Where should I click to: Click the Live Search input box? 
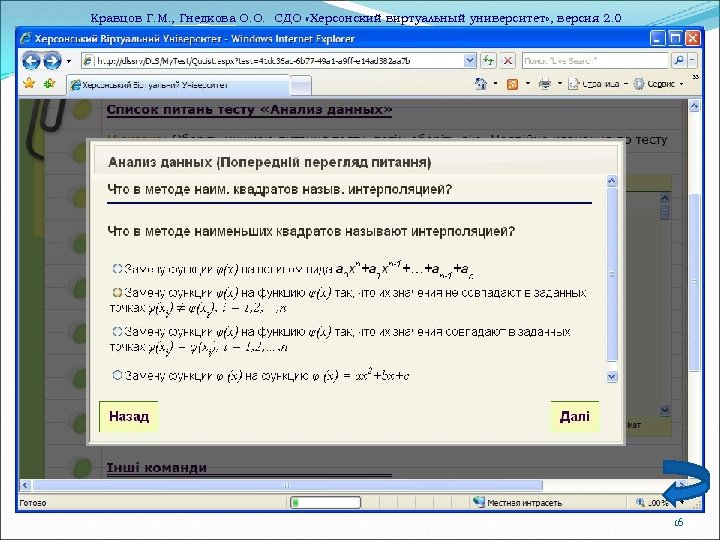click(595, 61)
